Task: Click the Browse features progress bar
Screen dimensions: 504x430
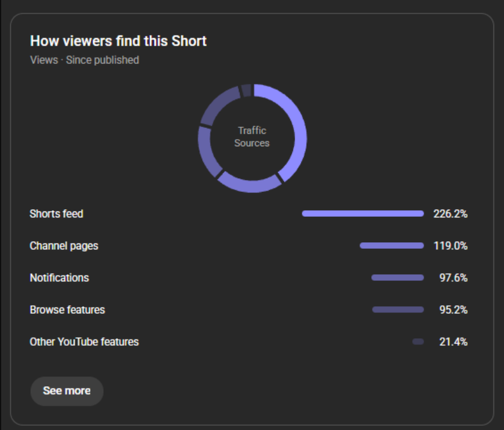Action: tap(398, 310)
